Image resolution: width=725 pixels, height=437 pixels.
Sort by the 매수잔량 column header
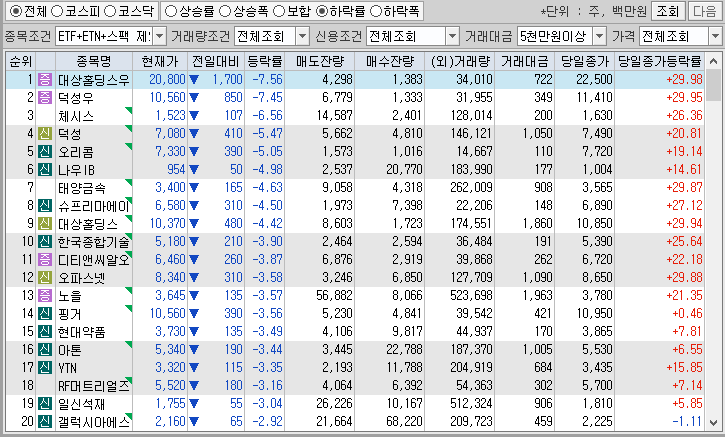(390, 61)
